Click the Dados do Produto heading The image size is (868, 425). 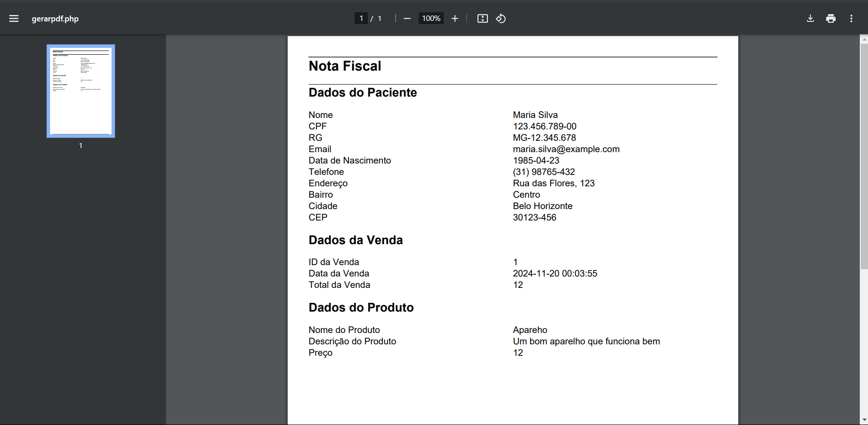(x=361, y=307)
